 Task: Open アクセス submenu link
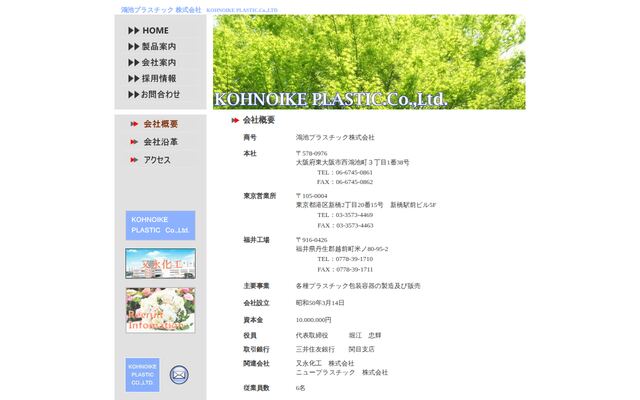coord(157,160)
